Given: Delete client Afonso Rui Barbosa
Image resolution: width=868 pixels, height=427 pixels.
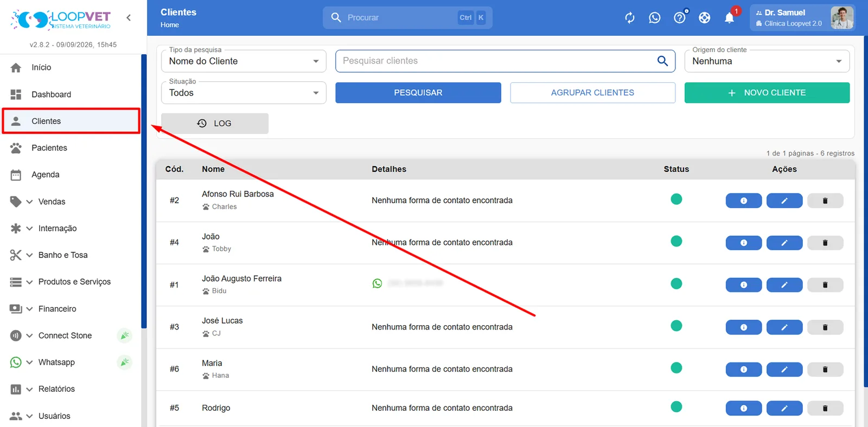Looking at the screenshot, I should click(825, 200).
